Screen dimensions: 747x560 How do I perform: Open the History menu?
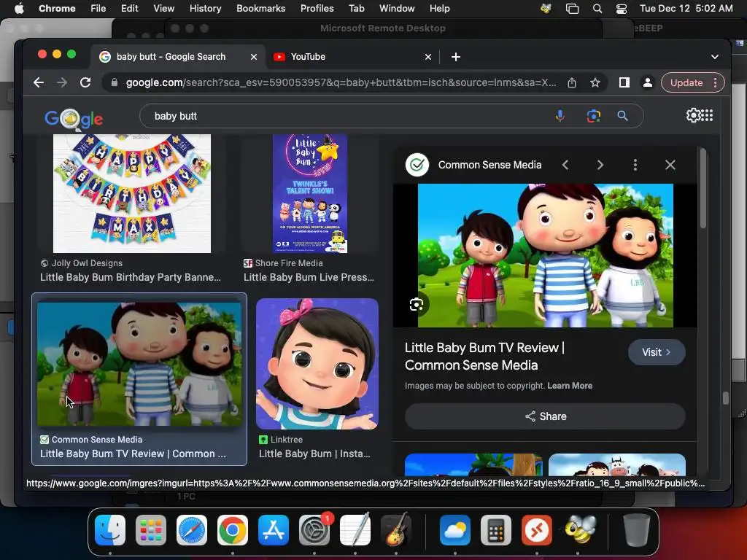(x=205, y=8)
